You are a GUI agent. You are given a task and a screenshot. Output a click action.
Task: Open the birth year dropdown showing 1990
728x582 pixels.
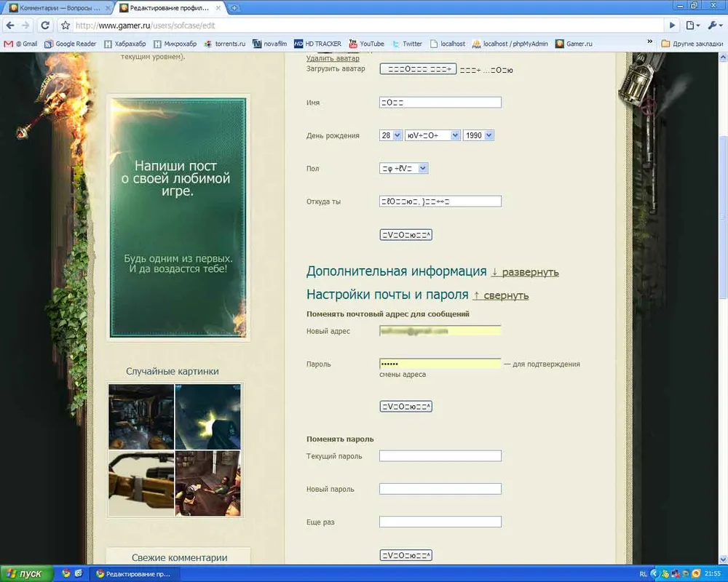pos(478,135)
